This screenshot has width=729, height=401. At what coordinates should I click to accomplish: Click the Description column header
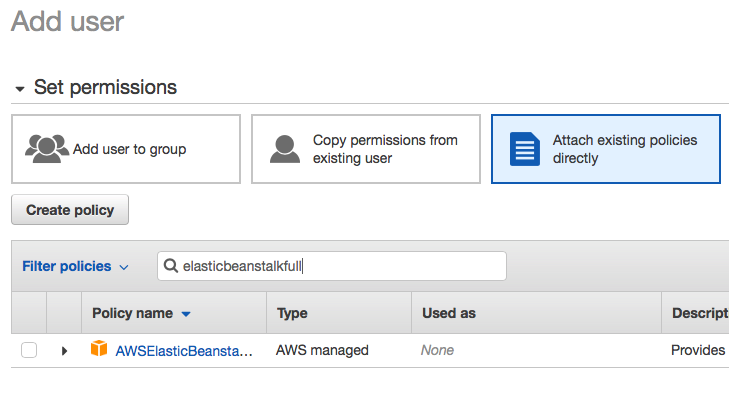[699, 313]
